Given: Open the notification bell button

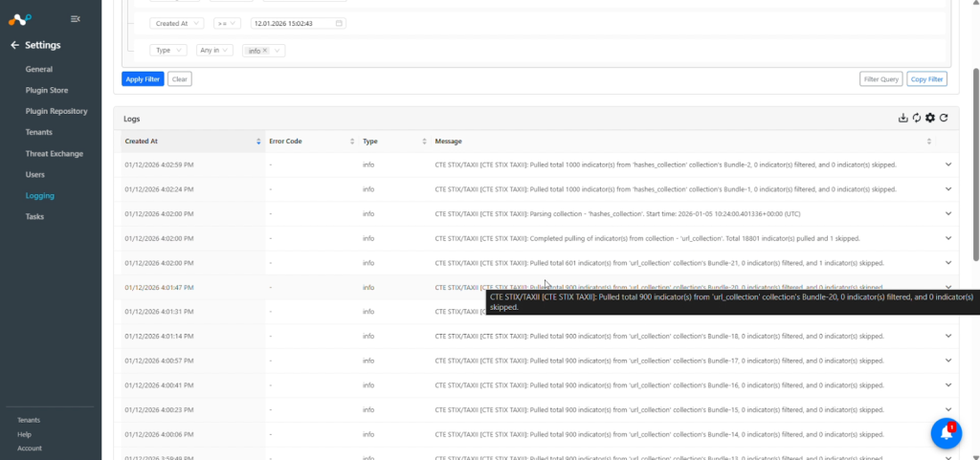Looking at the screenshot, I should pos(947,433).
